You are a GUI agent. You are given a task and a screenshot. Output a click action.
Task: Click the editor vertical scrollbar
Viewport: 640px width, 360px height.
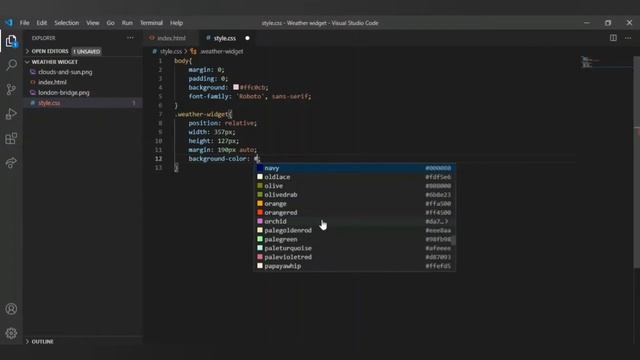[x=636, y=162]
